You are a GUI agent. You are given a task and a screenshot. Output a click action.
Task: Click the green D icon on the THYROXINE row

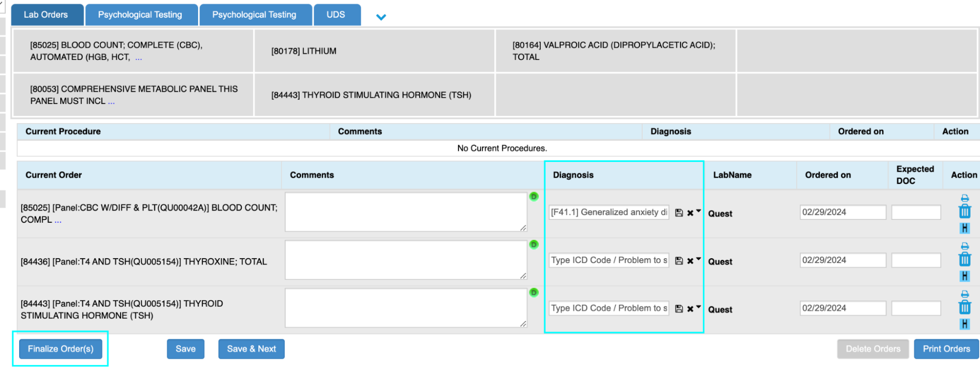(534, 244)
